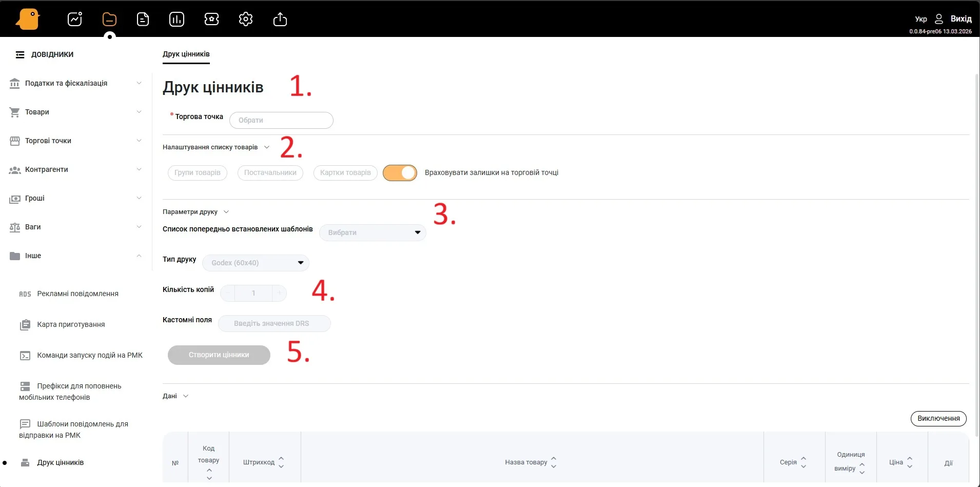The width and height of the screenshot is (980, 487).
Task: Open the reports bar-chart icon
Action: click(x=177, y=20)
